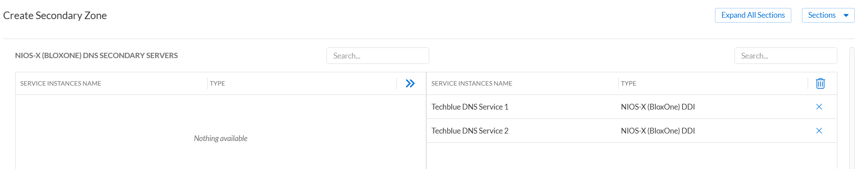Focus the right selected servers search field

786,56
